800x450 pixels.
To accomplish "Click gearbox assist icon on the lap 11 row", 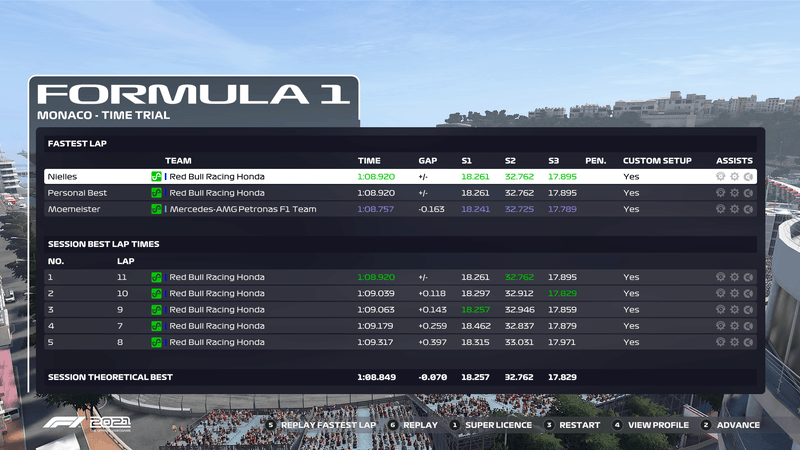I will tap(734, 277).
